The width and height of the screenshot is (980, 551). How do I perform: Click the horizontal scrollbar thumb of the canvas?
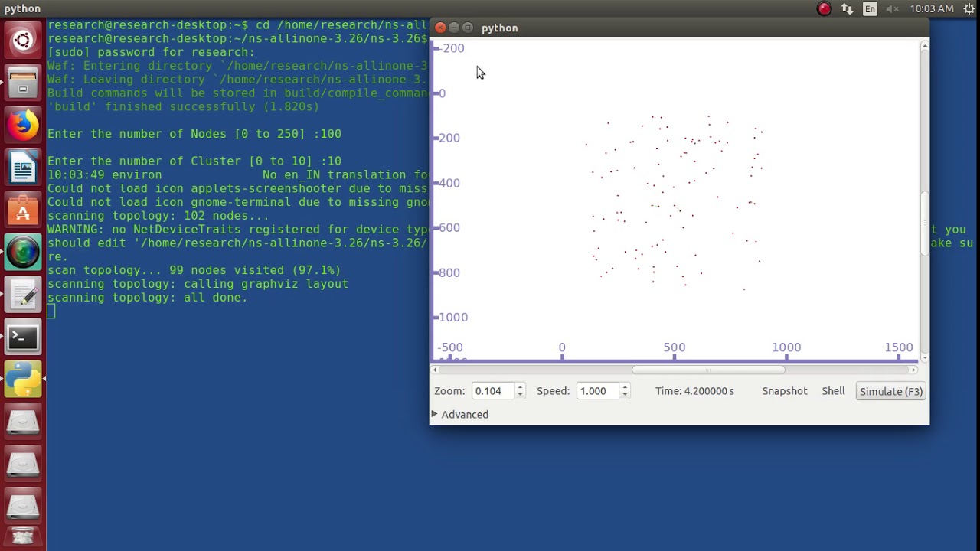[708, 370]
